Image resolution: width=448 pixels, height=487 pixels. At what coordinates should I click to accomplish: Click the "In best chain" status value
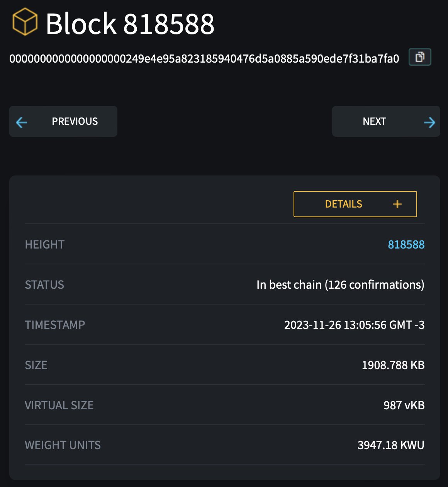(340, 285)
